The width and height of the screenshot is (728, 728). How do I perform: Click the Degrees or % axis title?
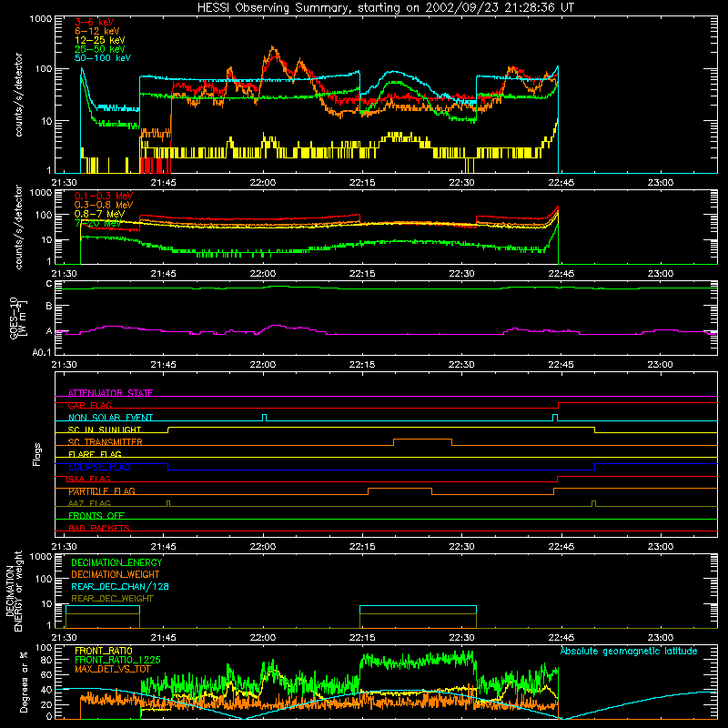(x=24, y=682)
